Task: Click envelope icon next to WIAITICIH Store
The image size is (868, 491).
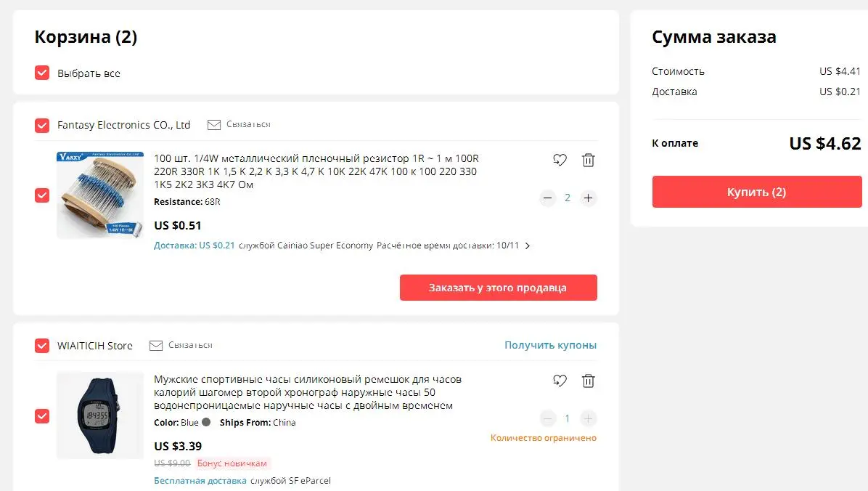Action: click(x=156, y=345)
